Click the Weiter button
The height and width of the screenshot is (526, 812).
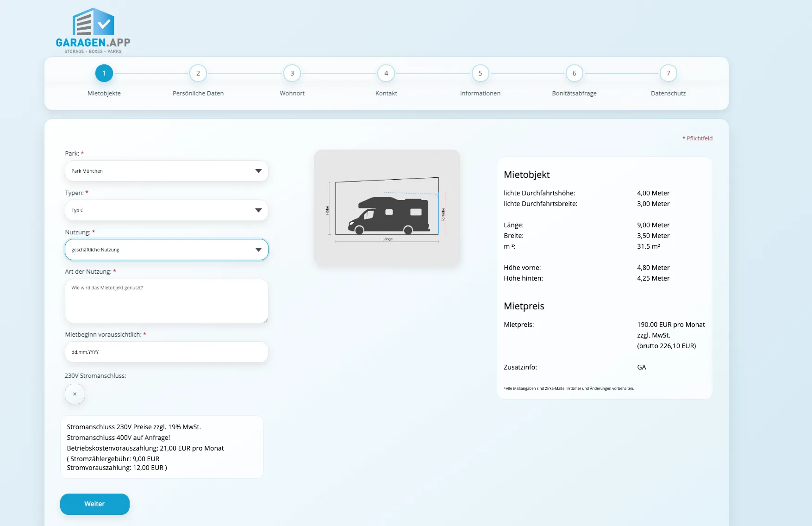click(x=95, y=504)
